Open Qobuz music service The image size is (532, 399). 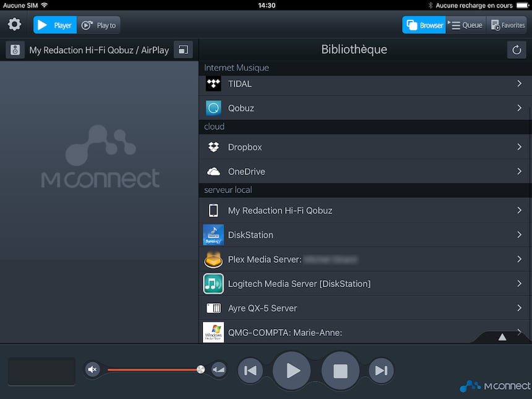(365, 108)
